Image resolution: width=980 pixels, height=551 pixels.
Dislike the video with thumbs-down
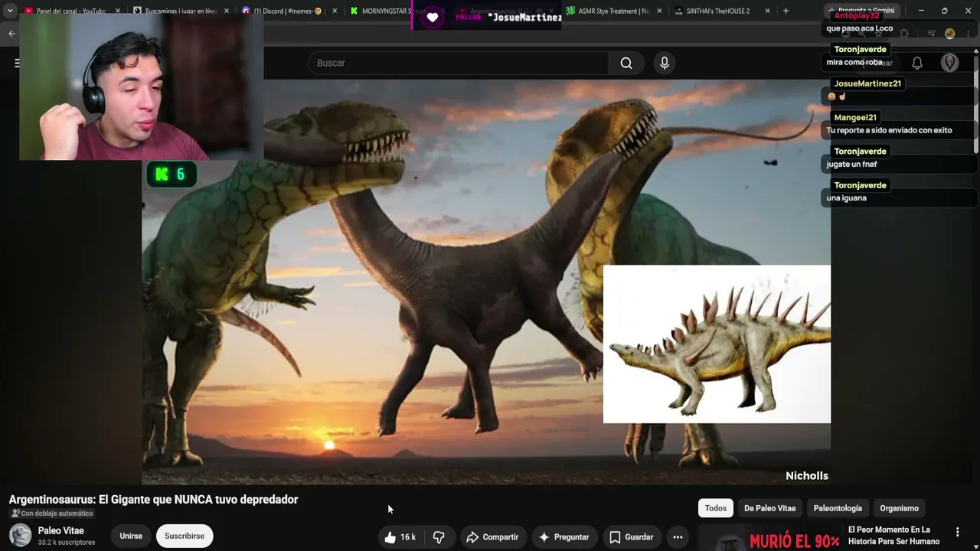(x=439, y=537)
